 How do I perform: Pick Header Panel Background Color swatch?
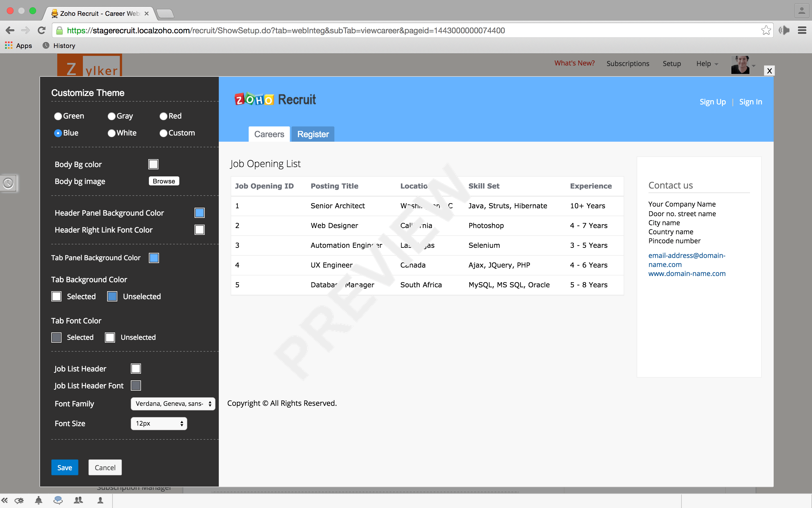click(200, 213)
